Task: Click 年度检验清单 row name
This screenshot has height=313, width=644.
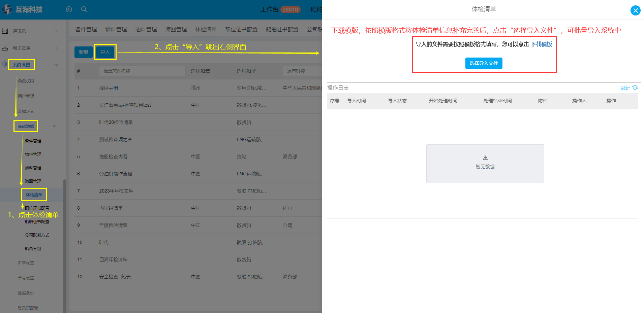Action: click(x=113, y=225)
